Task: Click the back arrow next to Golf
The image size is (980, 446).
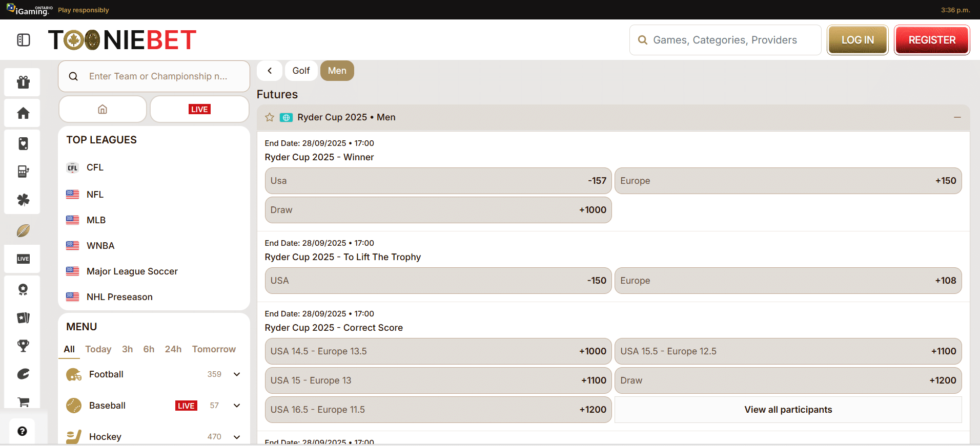Action: click(270, 71)
